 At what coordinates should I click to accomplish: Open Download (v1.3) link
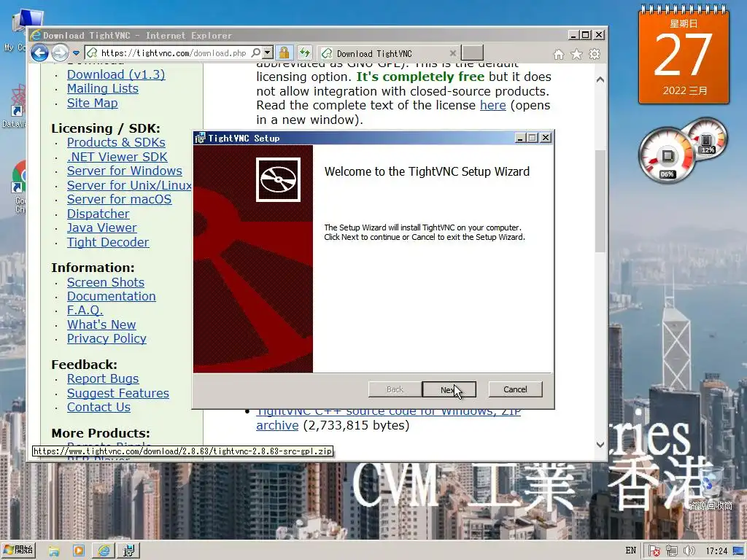click(x=116, y=74)
